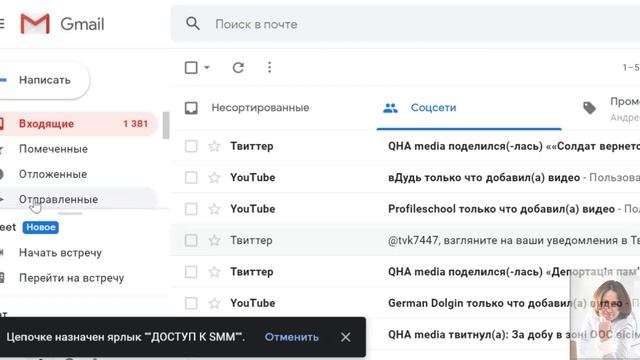Star the QHA media «Солдат вернется» email
This screenshot has width=640, height=360.
214,146
